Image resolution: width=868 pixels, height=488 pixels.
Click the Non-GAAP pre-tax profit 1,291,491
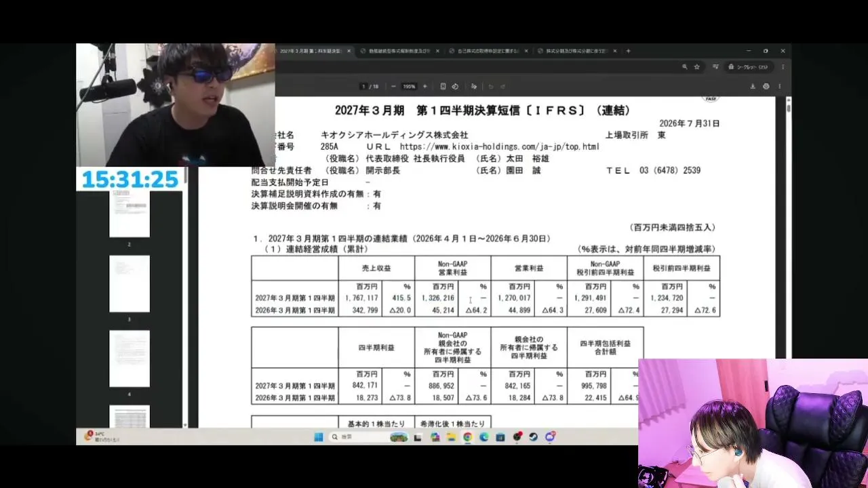click(x=591, y=298)
